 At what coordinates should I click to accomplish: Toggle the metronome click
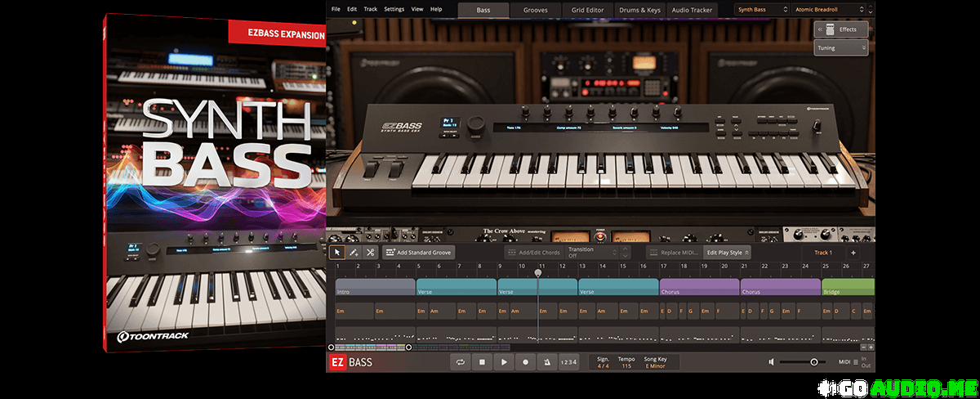click(x=546, y=362)
